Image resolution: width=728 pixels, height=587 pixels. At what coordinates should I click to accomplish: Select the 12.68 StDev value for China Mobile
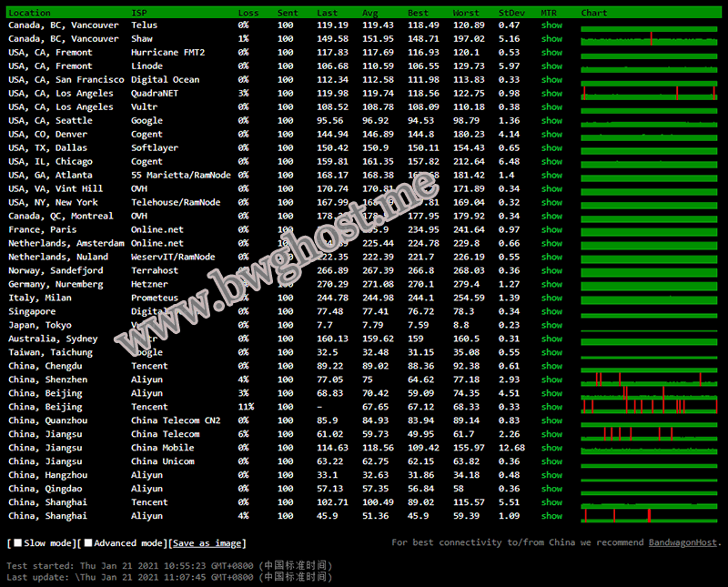(511, 447)
